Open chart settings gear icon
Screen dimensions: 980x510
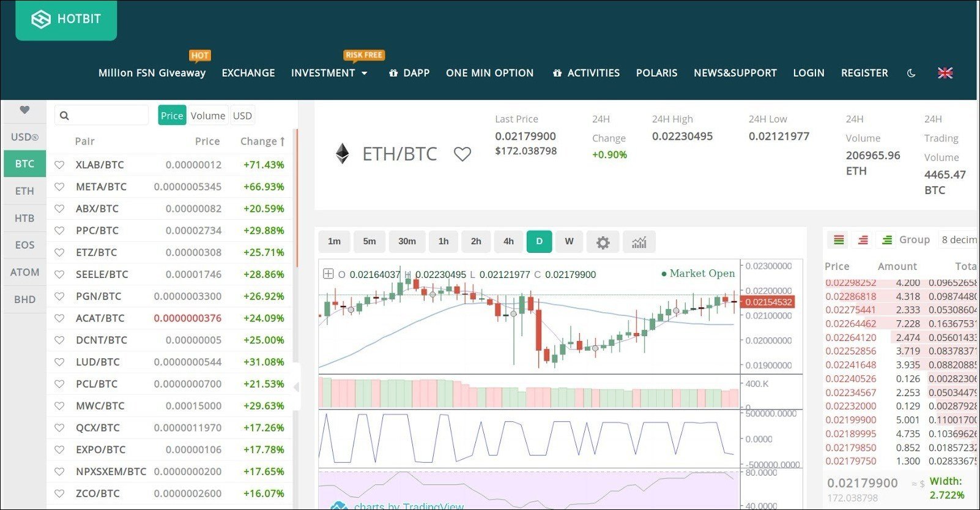point(603,242)
